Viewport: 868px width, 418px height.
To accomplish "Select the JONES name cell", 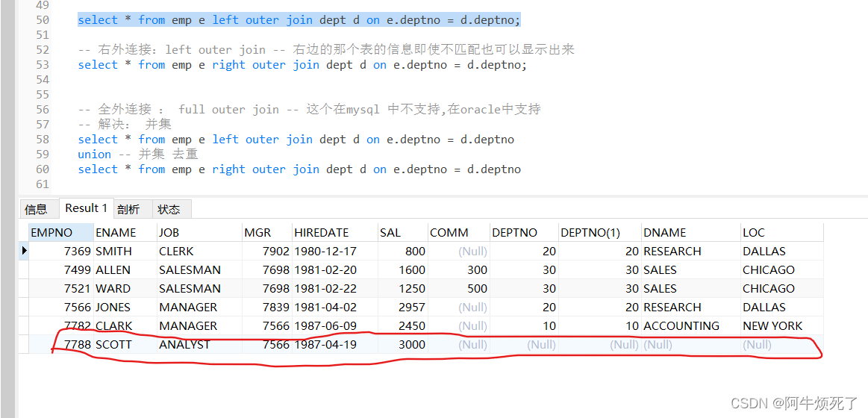I will point(125,308).
